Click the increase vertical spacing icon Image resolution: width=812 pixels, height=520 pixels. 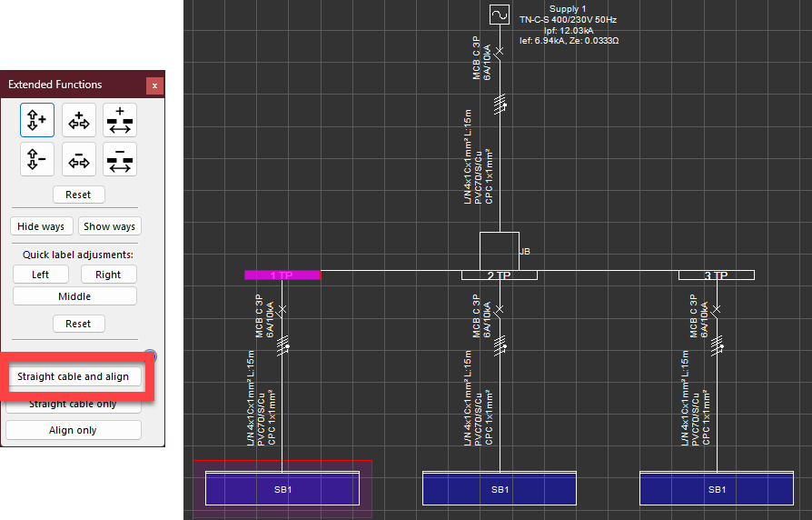pos(37,120)
